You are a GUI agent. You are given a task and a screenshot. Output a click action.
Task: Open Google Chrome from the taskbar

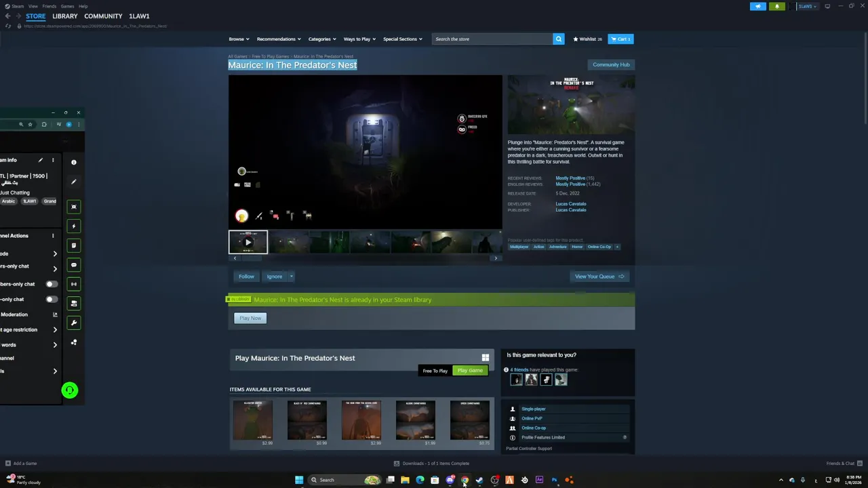click(465, 480)
